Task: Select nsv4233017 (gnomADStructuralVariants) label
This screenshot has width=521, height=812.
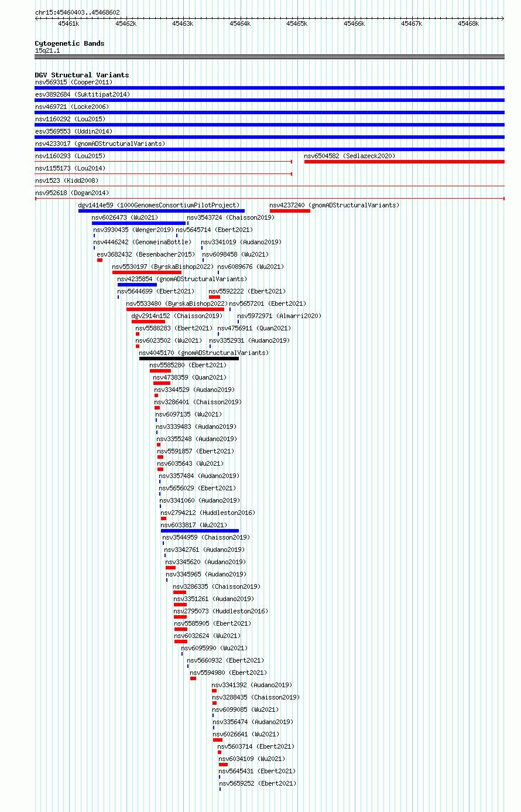Action: [100, 144]
